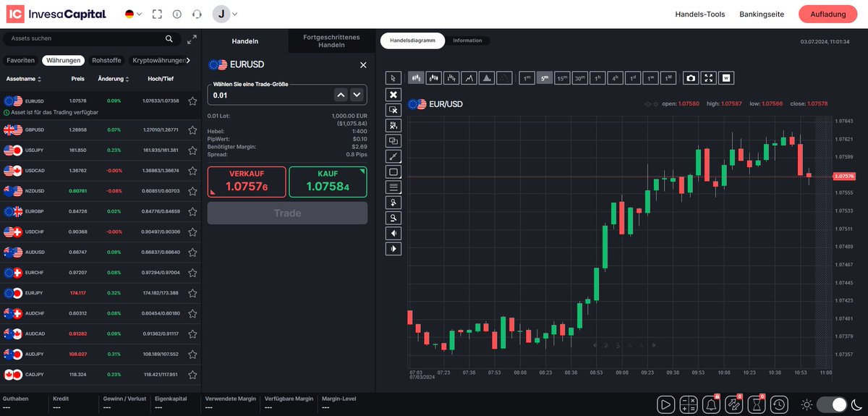Set chart timeframe to 1 hour
The width and height of the screenshot is (868, 416).
(597, 78)
